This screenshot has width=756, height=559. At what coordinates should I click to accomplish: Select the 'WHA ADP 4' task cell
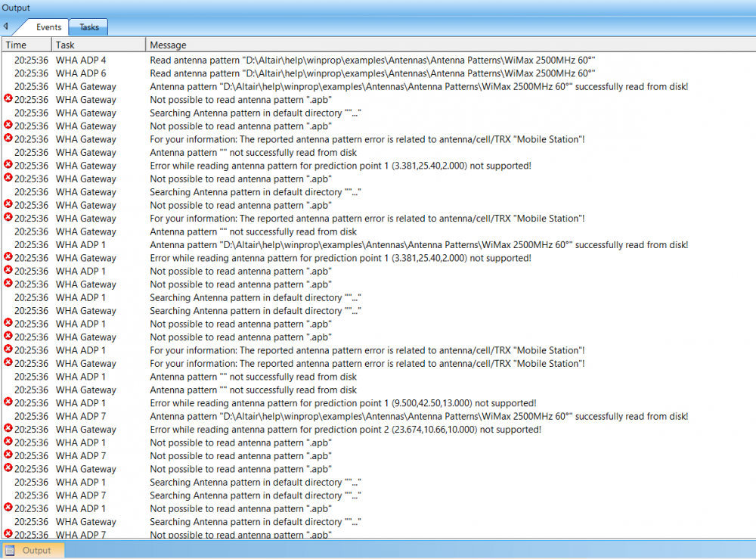81,61
